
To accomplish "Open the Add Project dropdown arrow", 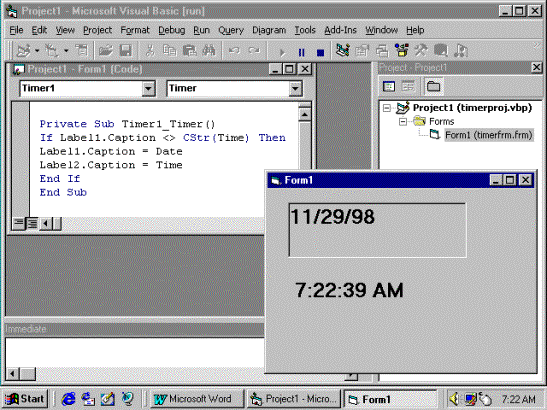I will tap(37, 51).
